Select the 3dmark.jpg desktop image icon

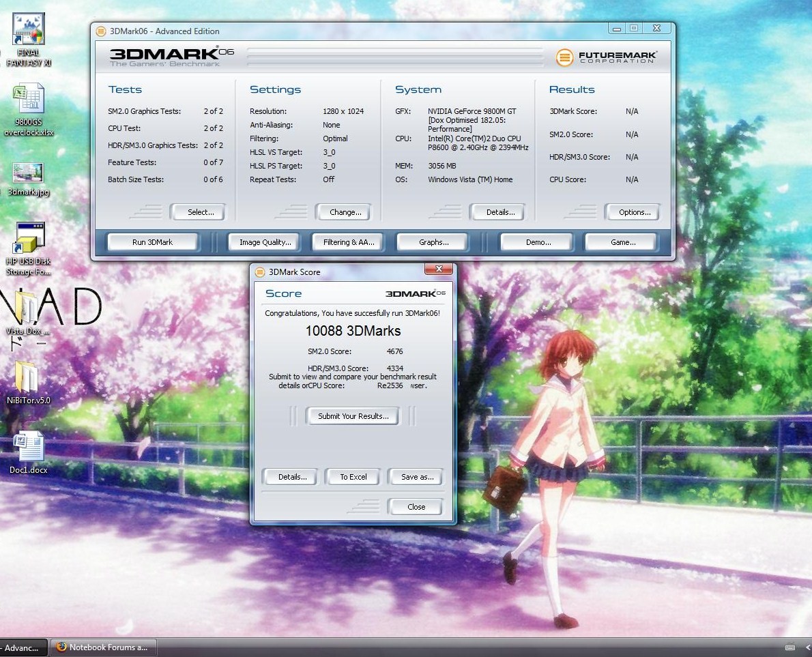point(29,179)
